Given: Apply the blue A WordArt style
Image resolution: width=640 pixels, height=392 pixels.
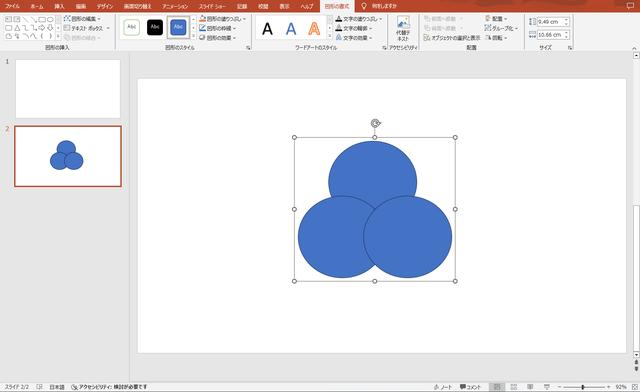Looking at the screenshot, I should (291, 29).
